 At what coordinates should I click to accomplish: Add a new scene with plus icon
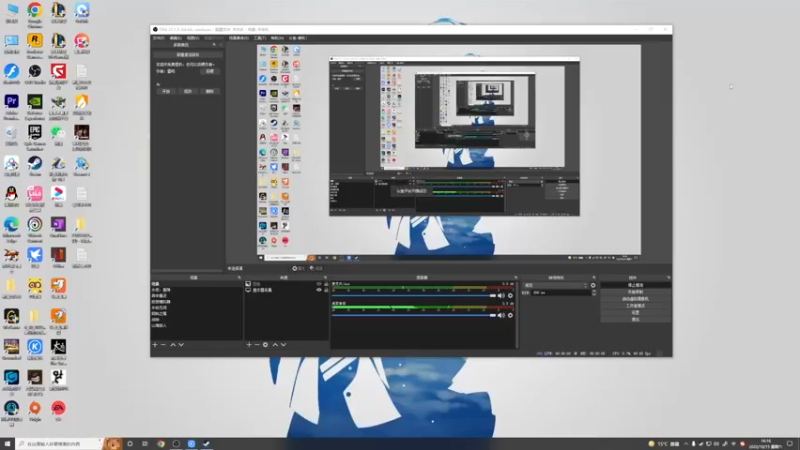[155, 345]
